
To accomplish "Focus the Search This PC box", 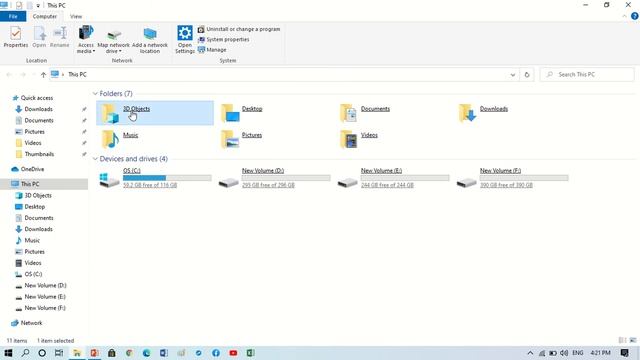I will click(x=587, y=75).
